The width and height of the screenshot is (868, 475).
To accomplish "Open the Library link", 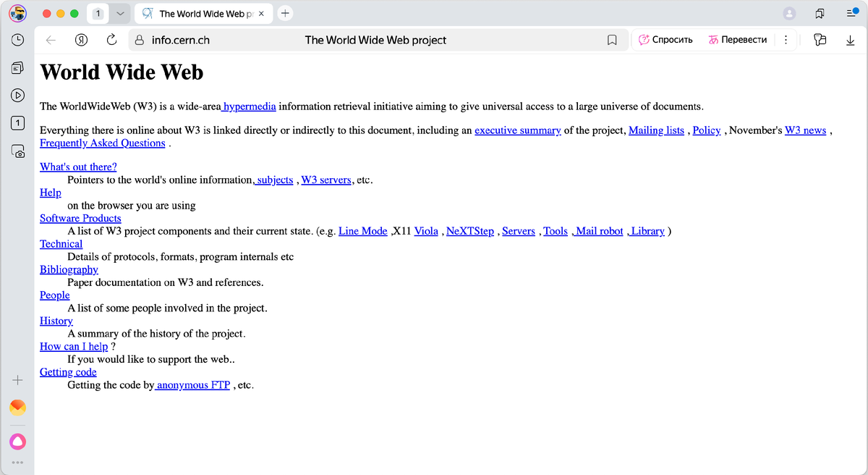I will (647, 231).
